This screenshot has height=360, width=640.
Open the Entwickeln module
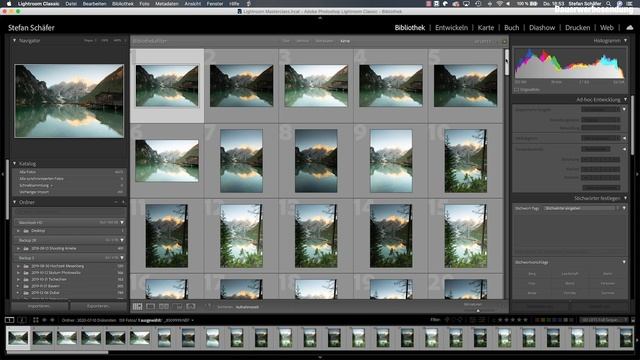point(451,28)
